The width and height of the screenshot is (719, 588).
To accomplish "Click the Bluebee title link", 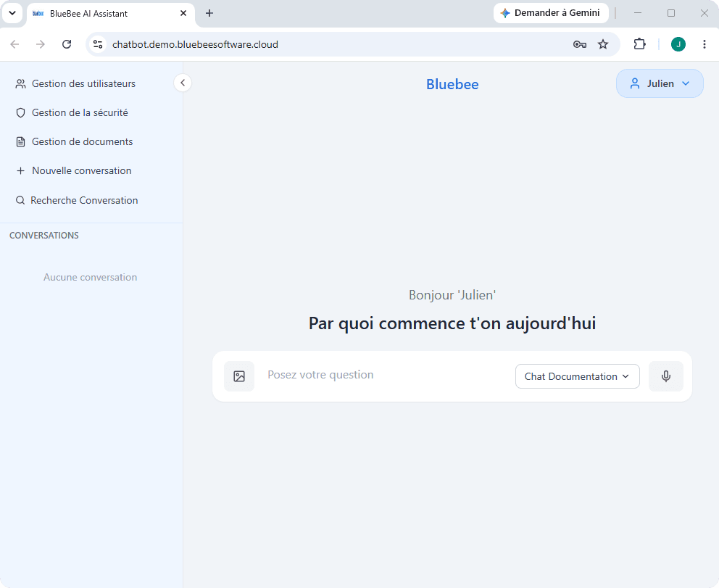I will (x=452, y=84).
